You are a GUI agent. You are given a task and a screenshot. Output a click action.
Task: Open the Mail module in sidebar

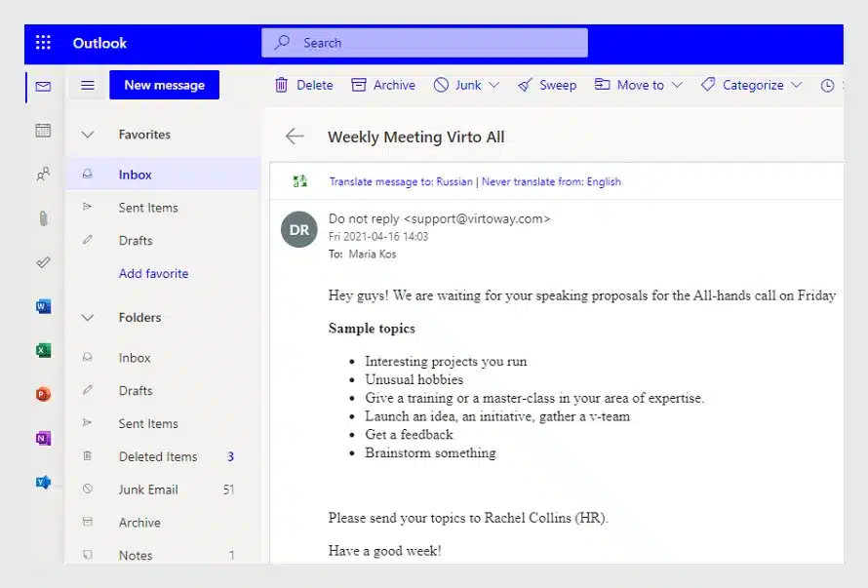coord(43,87)
